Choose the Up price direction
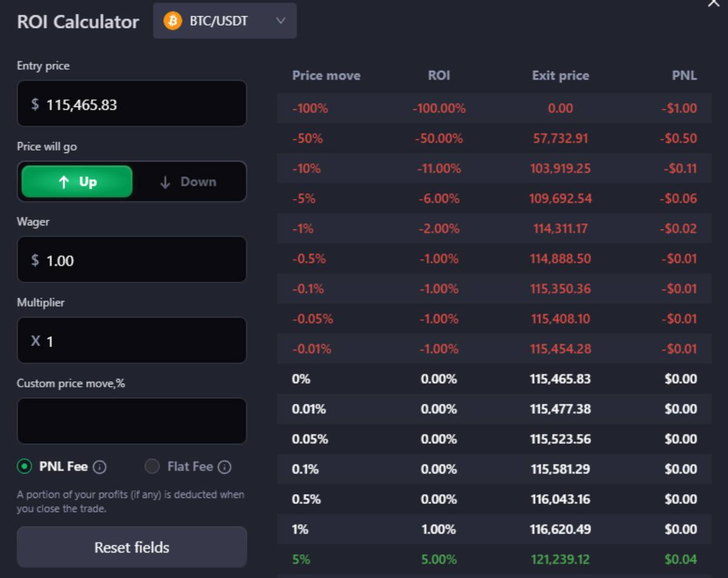 [77, 182]
